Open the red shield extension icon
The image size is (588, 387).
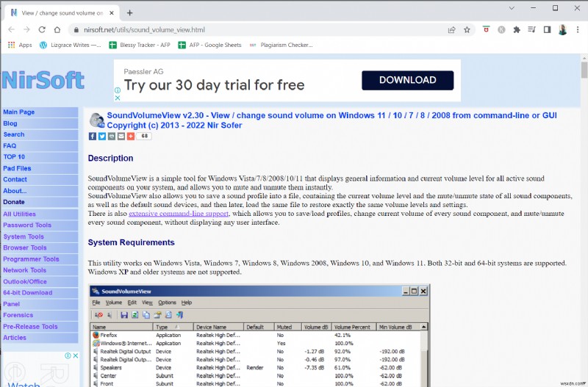[x=486, y=29]
